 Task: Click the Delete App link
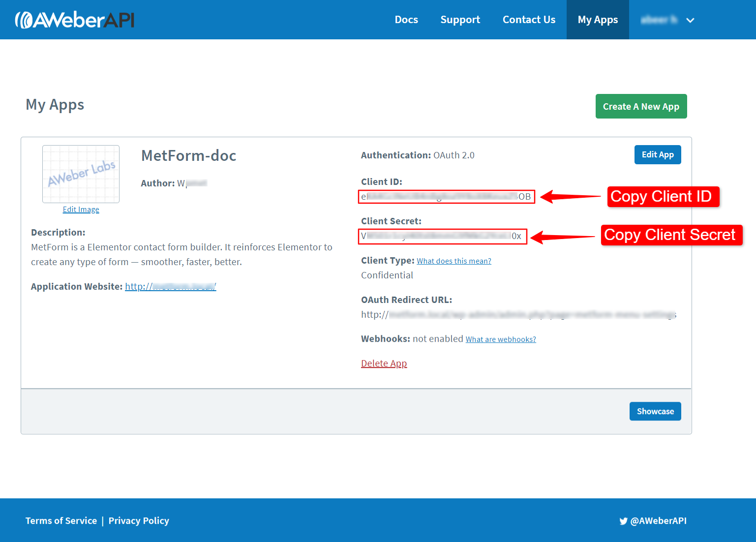coord(384,363)
